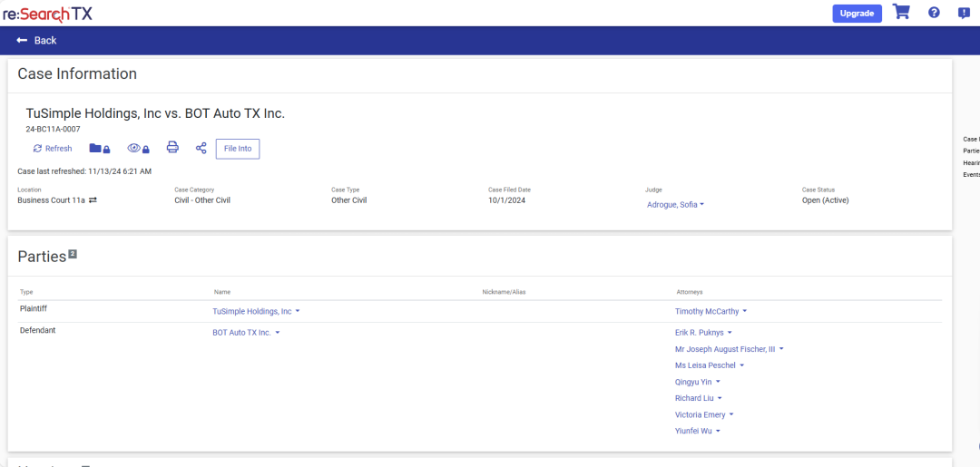Click the locked folder icon
Image resolution: width=980 pixels, height=467 pixels.
(99, 149)
